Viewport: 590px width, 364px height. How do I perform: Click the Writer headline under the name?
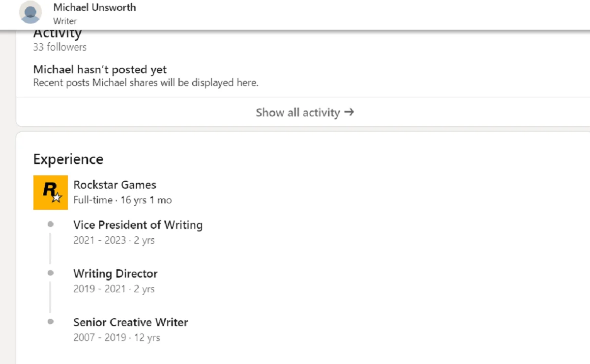coord(65,21)
